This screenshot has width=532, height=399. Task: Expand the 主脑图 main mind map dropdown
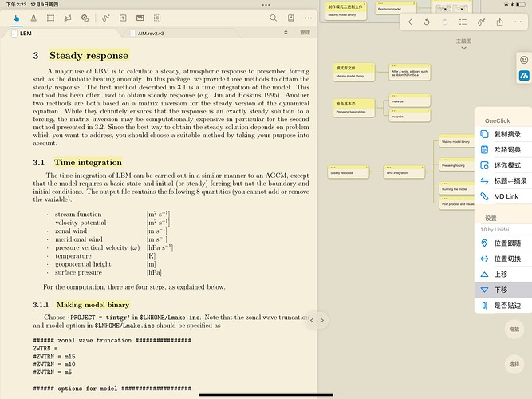pyautogui.click(x=463, y=44)
